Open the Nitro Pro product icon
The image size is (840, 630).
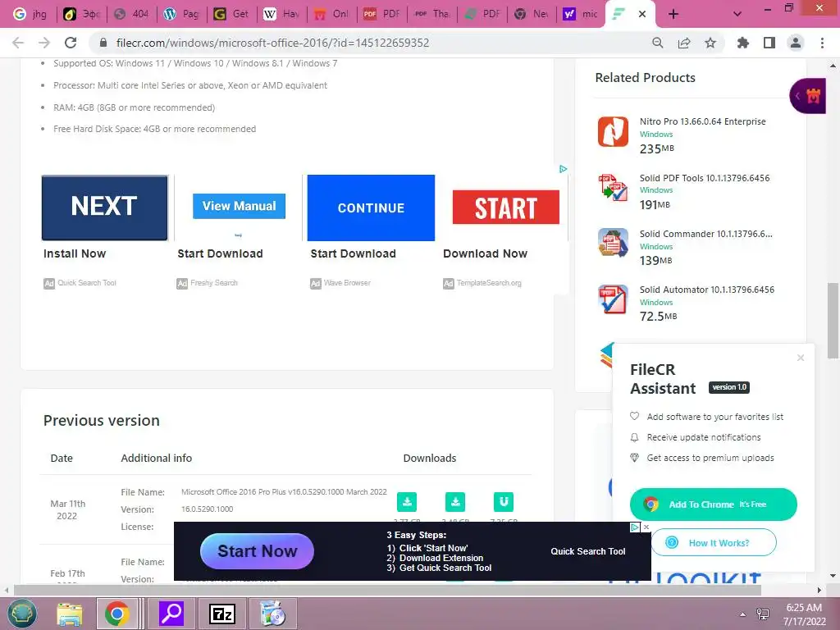point(613,131)
